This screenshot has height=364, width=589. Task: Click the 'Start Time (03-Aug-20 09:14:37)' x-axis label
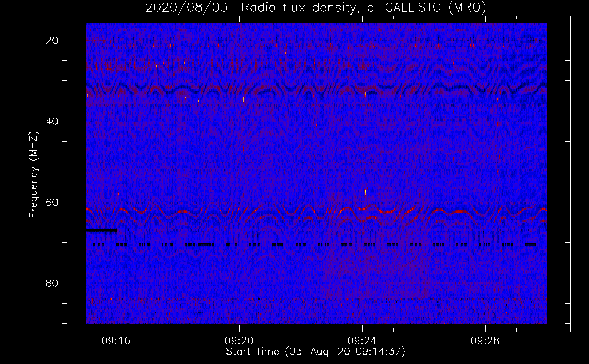click(316, 352)
